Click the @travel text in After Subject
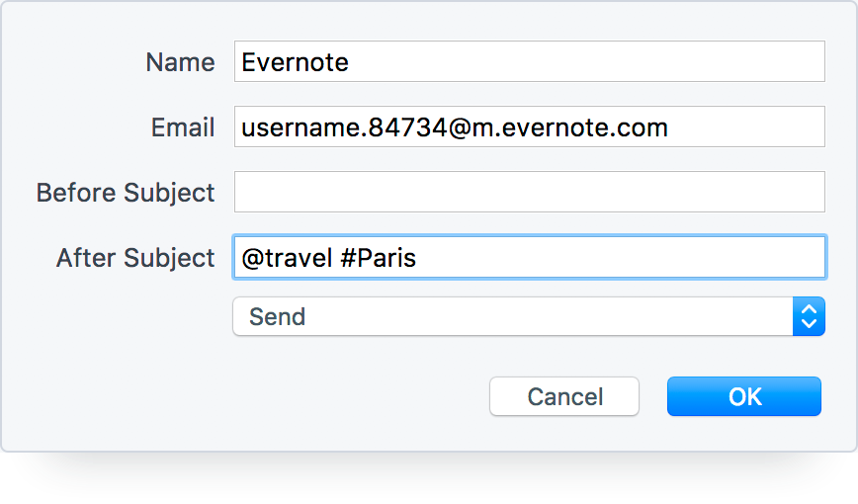858x504 pixels. (x=287, y=258)
